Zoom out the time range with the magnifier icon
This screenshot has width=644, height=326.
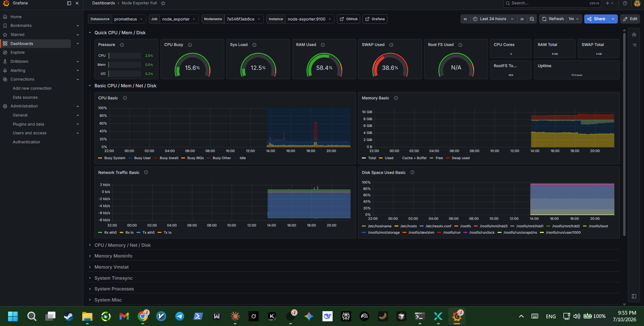tap(532, 19)
